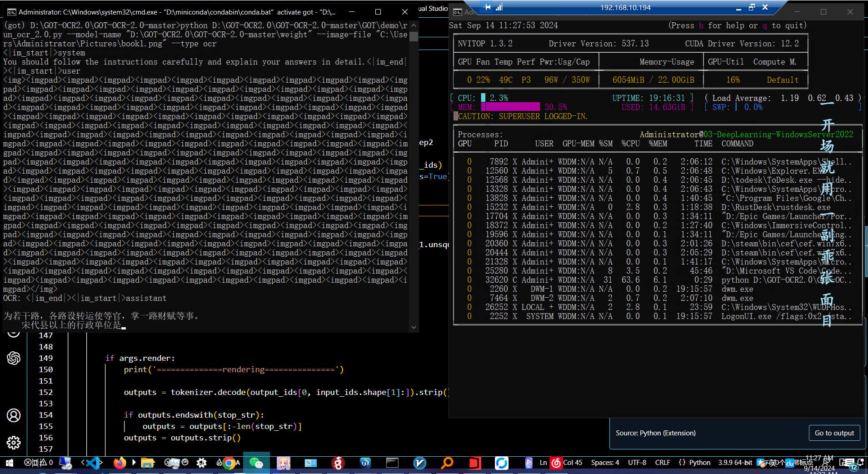
Task: Click the cmd window scrollbar down arrow
Action: pos(414,327)
